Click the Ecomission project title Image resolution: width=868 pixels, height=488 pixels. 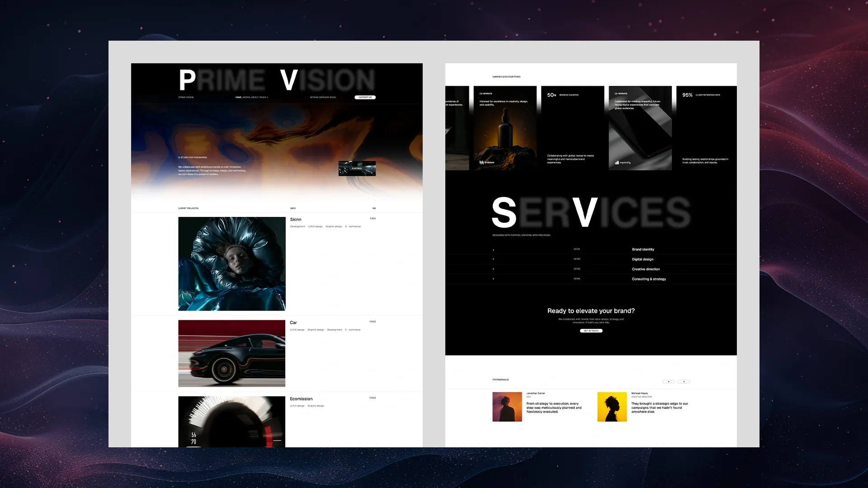(x=301, y=399)
